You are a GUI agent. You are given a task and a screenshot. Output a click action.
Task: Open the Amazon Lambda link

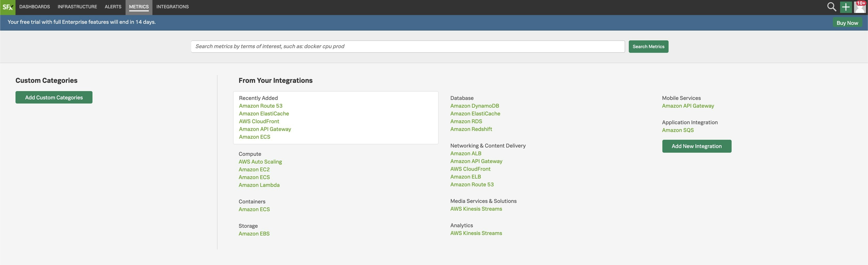click(259, 185)
